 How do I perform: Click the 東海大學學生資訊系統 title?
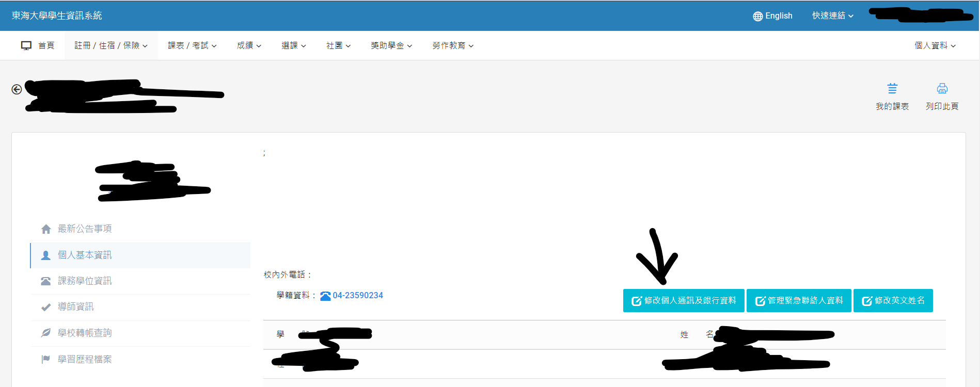[57, 16]
